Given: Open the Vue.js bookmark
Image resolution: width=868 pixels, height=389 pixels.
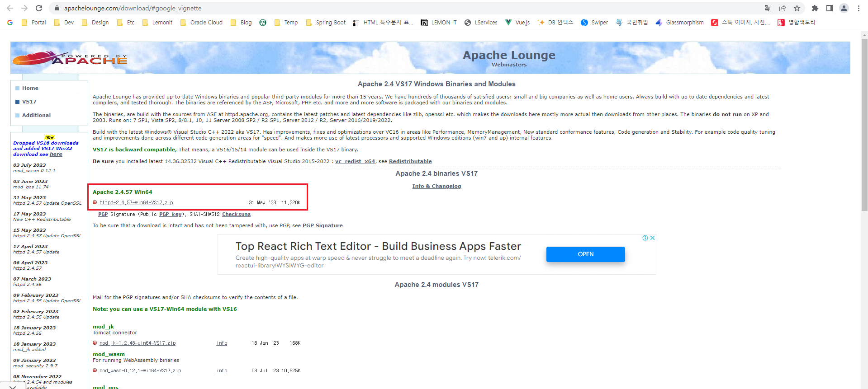Looking at the screenshot, I should click(517, 23).
